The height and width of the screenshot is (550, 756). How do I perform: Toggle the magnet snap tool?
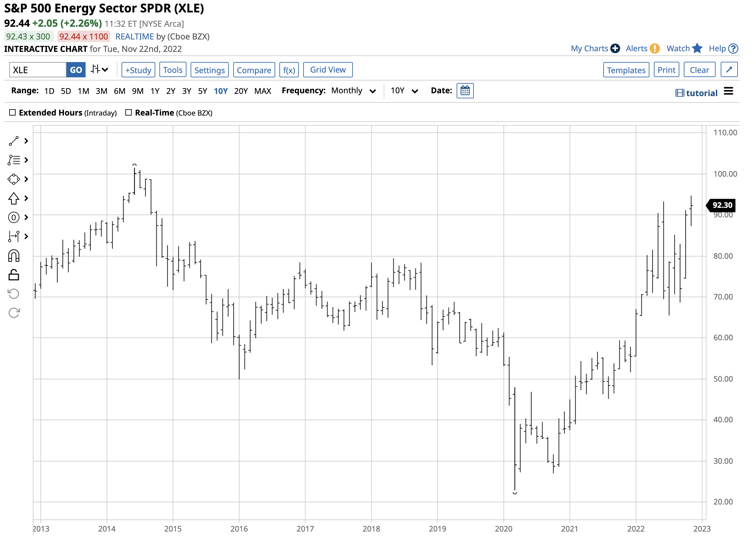pos(14,256)
